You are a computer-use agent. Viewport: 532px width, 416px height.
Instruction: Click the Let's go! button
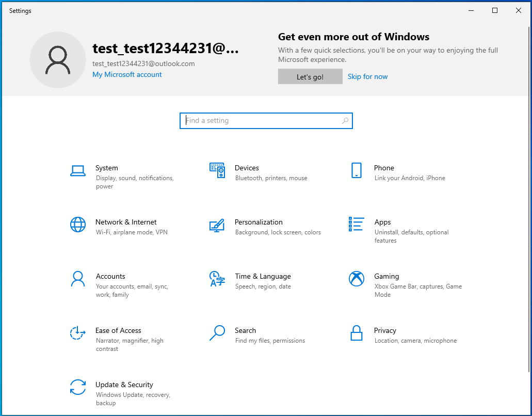tap(310, 76)
